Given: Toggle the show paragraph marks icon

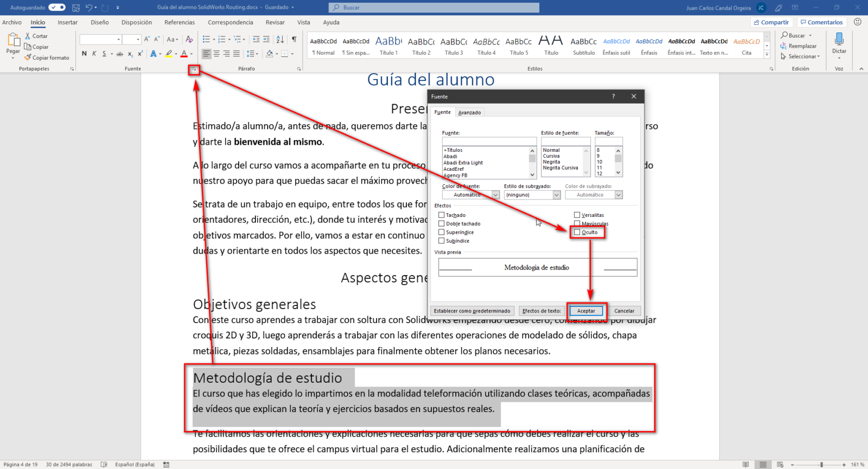Looking at the screenshot, I should [294, 39].
